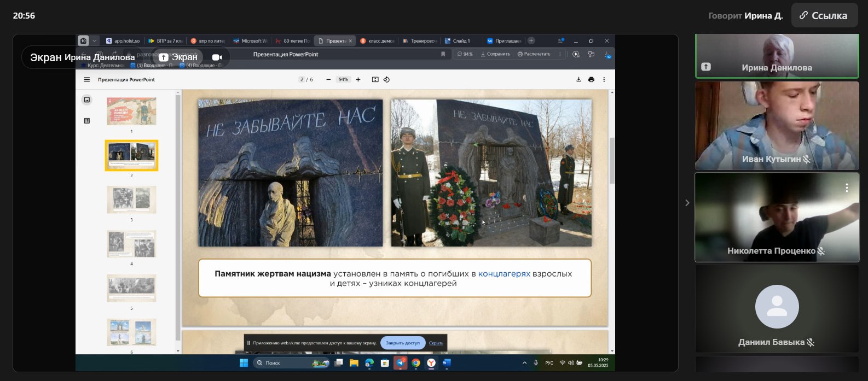The image size is (868, 381).
Task: Click the camera icon beside Экран
Action: click(217, 57)
